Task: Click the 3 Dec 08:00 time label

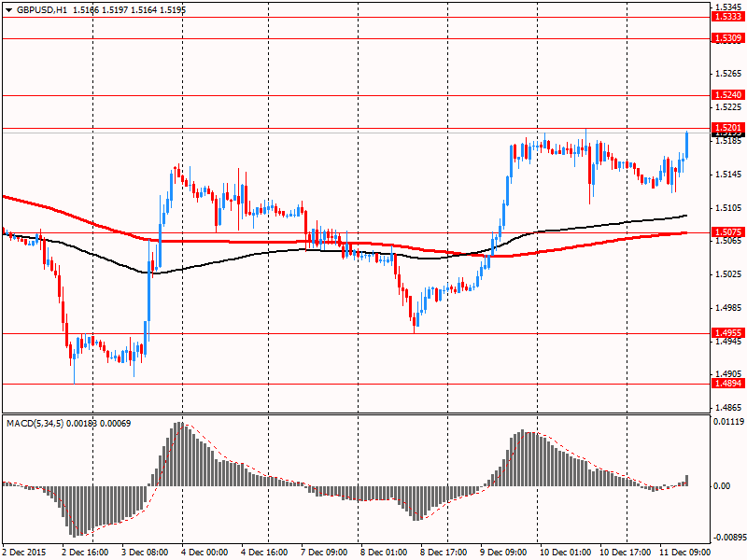Action: (x=145, y=553)
